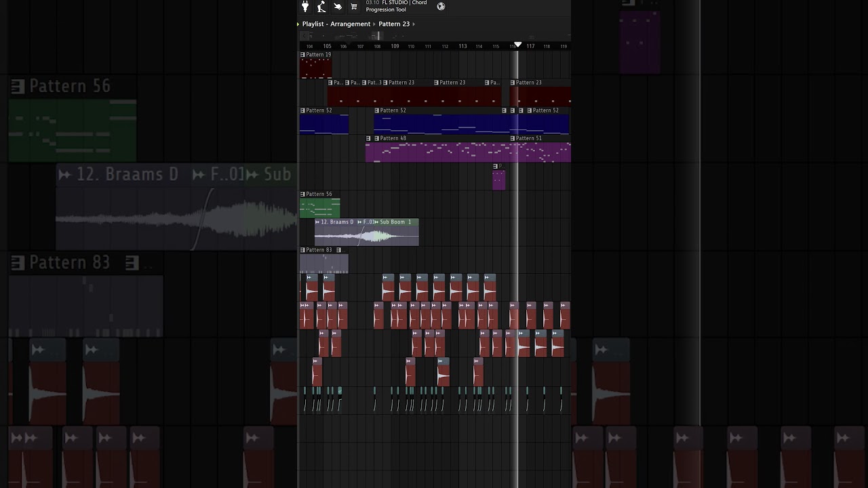Click the figure-shaped icon beside the plug icon

pyautogui.click(x=321, y=7)
